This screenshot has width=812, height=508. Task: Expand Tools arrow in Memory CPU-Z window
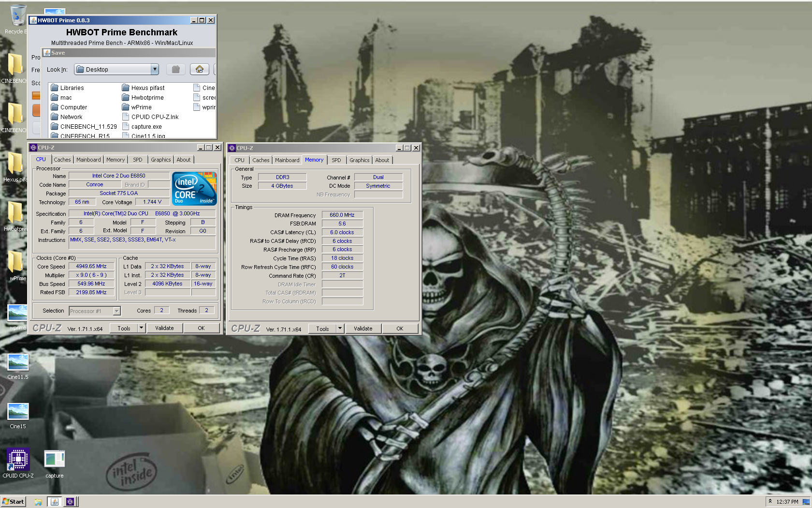(x=340, y=329)
